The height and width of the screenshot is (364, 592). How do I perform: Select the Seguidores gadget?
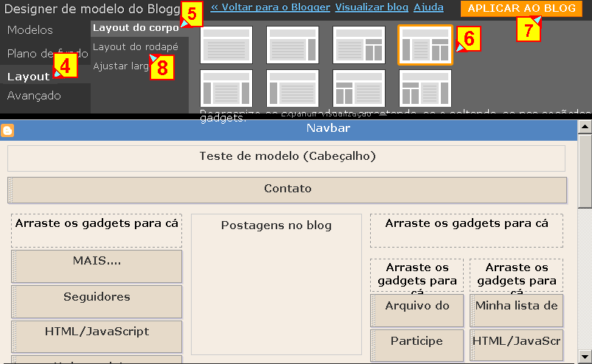coord(97,302)
